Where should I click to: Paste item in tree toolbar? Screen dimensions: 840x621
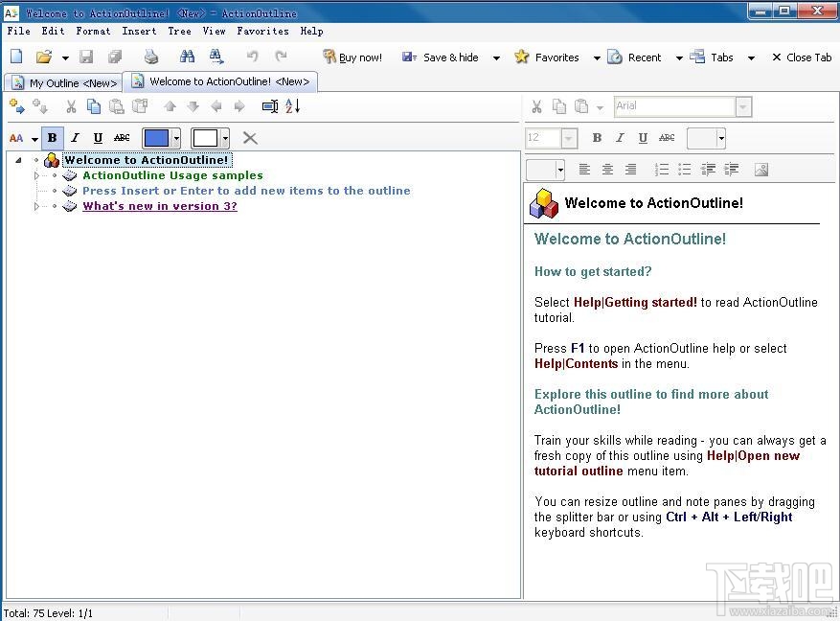tap(116, 106)
